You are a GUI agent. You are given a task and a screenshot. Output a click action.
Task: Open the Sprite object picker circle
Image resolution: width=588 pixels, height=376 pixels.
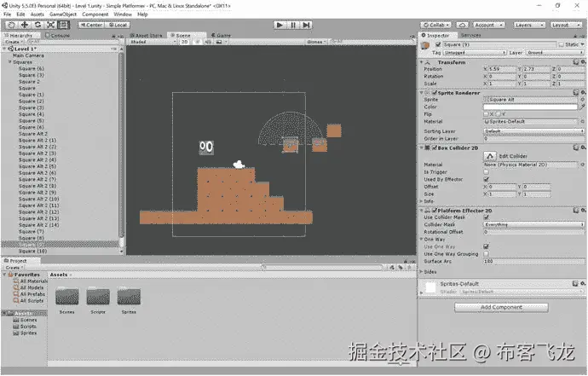click(582, 100)
